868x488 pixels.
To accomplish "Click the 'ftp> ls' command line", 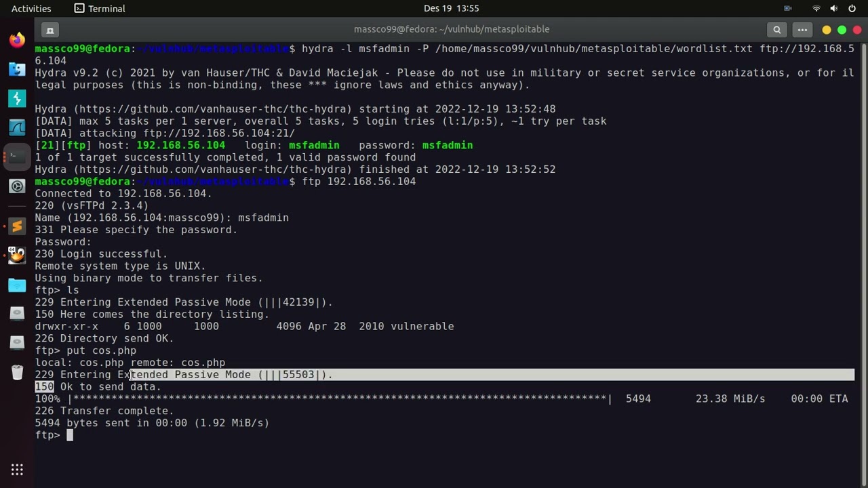I will click(x=57, y=290).
